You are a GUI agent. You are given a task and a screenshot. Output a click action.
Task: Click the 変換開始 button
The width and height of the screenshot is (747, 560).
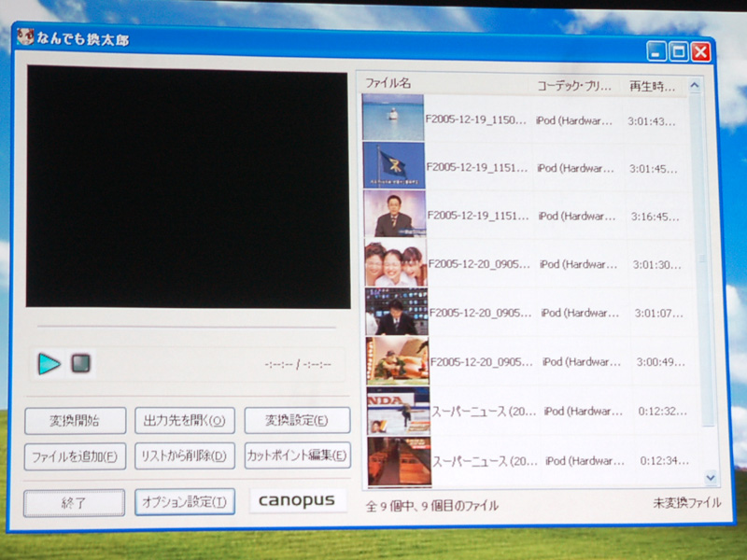(x=76, y=421)
